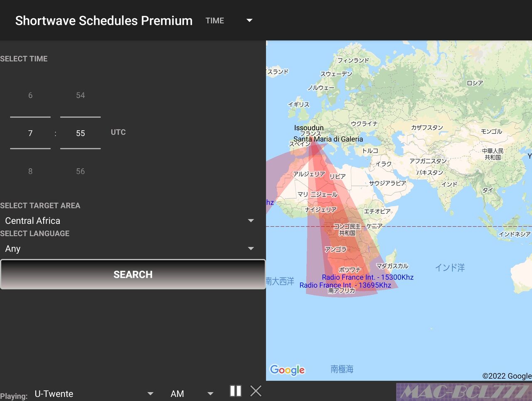
Task: Click the SELECT LANGUAGE heading
Action: (x=35, y=233)
